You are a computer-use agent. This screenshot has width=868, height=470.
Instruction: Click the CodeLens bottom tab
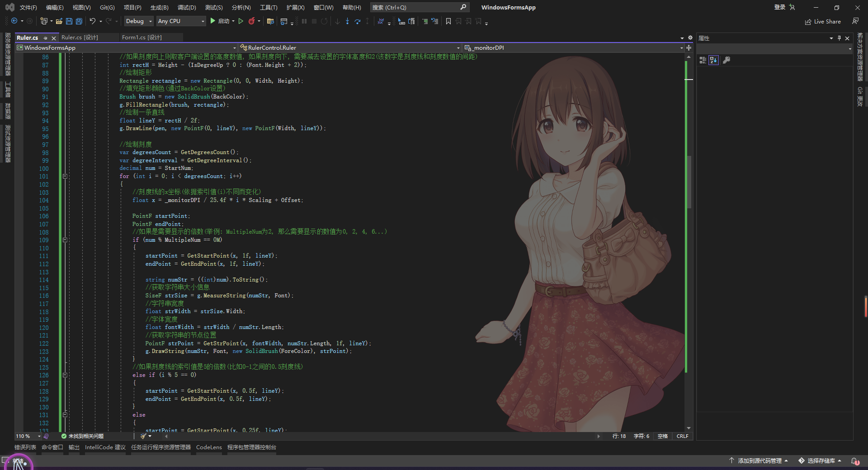coord(209,447)
